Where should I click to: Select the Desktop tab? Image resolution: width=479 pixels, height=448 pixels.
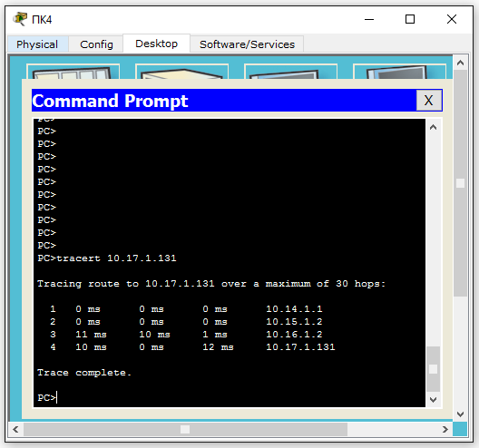(x=156, y=44)
